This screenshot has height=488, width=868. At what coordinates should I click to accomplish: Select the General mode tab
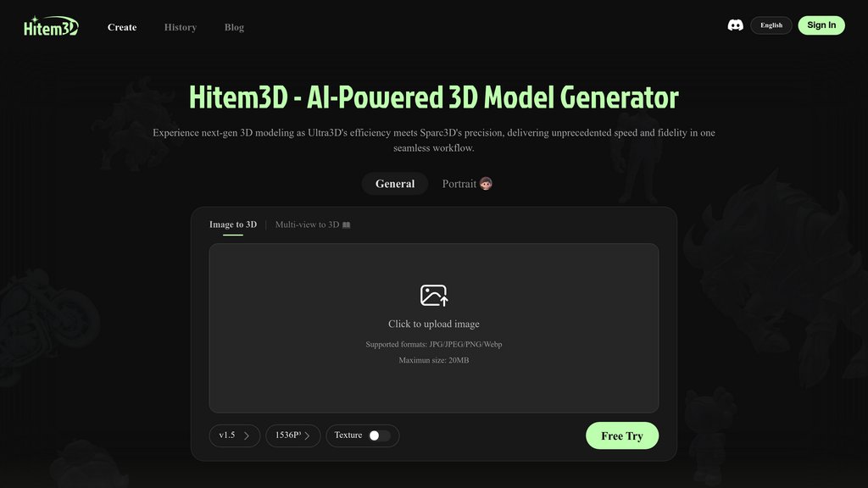tap(395, 184)
